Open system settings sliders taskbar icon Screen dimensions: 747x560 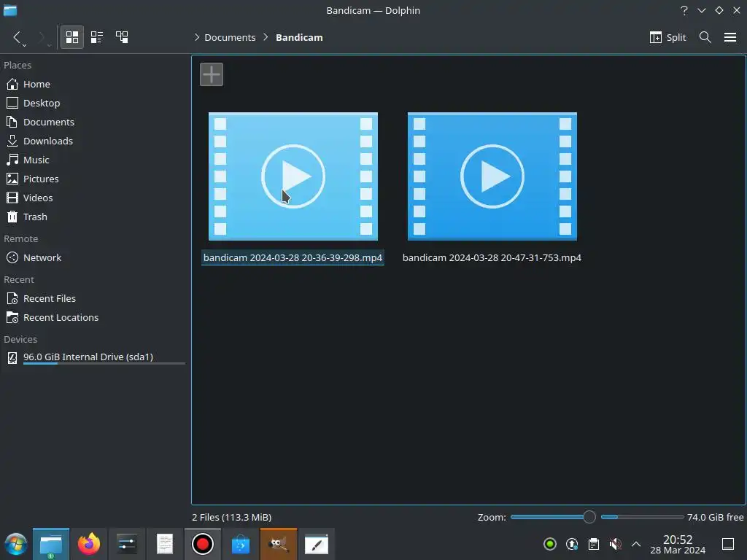click(127, 544)
